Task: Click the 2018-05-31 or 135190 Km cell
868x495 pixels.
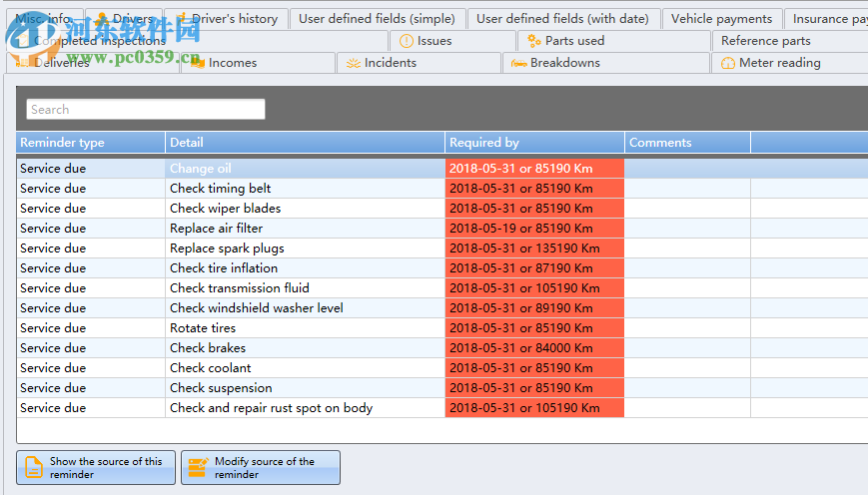Action: [534, 247]
